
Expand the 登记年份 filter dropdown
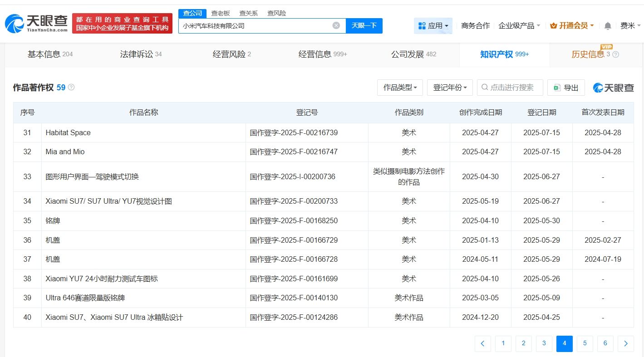[x=450, y=88]
